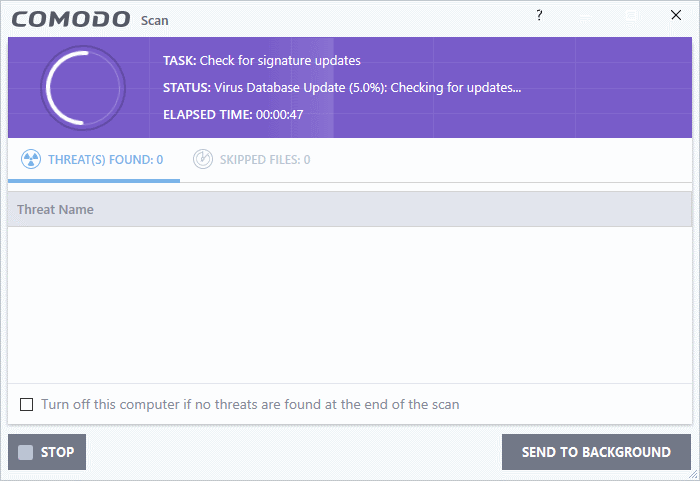
Task: Click the faded minimize icon in title bar
Action: (585, 18)
